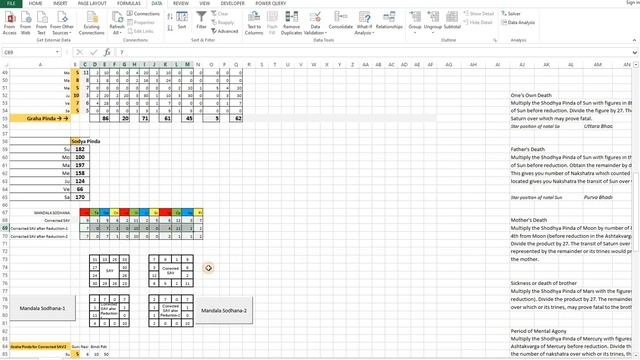
Task: Switch to the POWER QUERY tab
Action: [271, 3]
